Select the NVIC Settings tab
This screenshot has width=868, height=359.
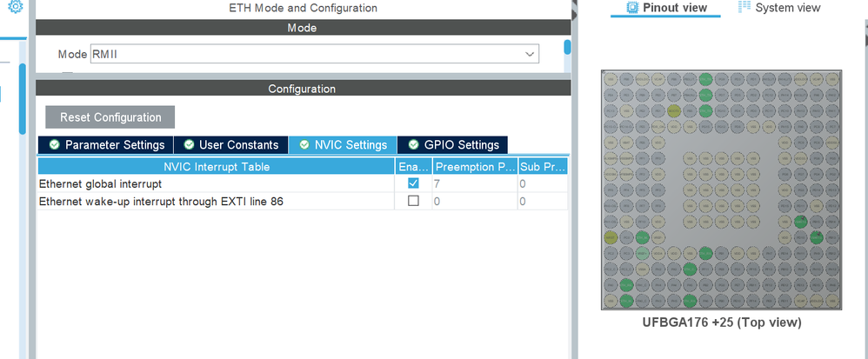(x=343, y=145)
